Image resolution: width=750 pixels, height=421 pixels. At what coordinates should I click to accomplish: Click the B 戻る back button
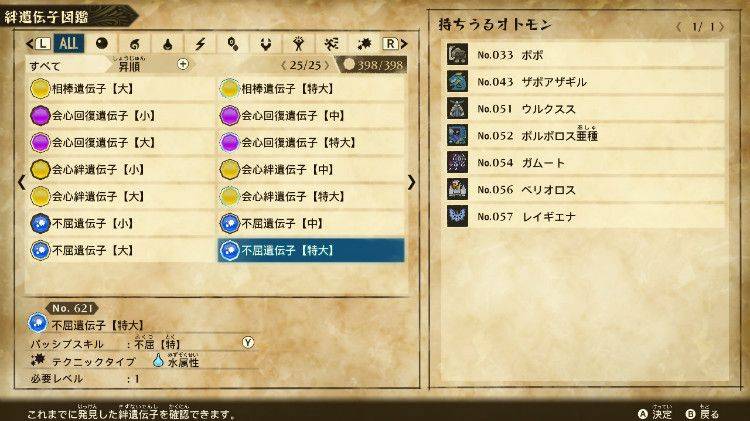[x=702, y=414]
